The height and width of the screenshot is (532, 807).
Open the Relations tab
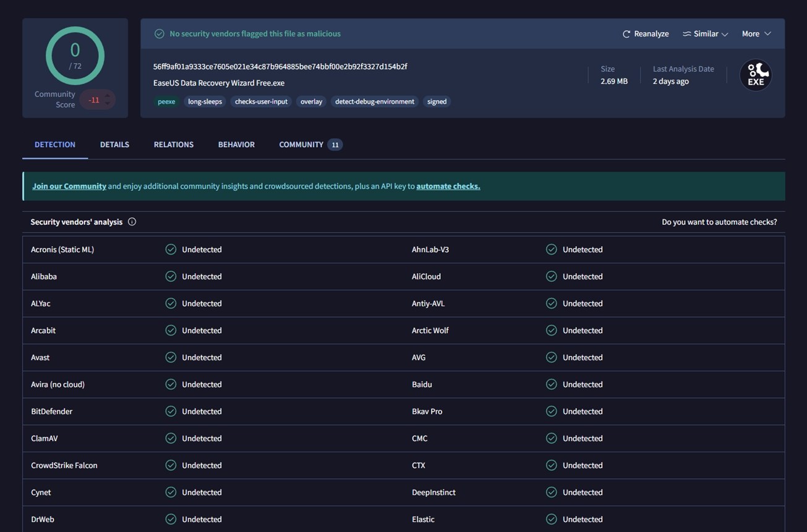point(173,144)
